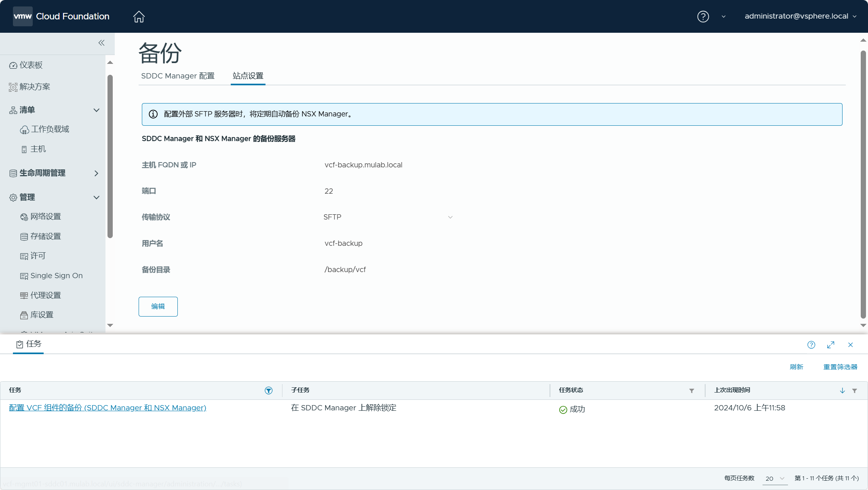The image size is (868, 490).
Task: Open 许可 licensing item
Action: pyautogui.click(x=38, y=256)
